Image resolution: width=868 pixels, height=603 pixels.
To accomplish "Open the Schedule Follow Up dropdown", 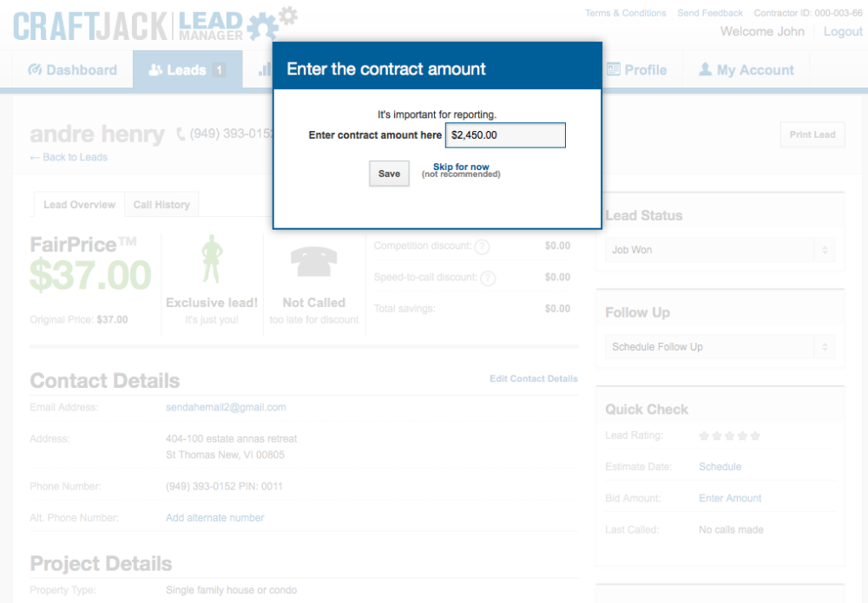I will [x=720, y=347].
